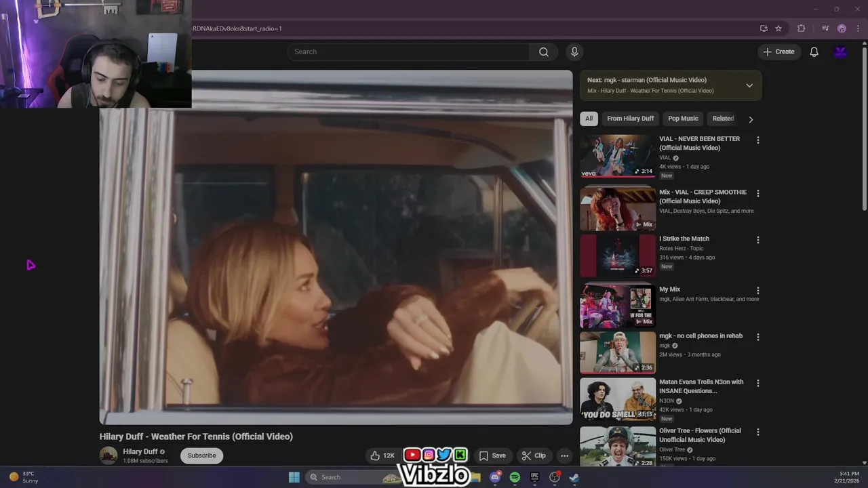Image resolution: width=868 pixels, height=488 pixels.
Task: Open I Strike the Match thumbnail
Action: pos(618,256)
